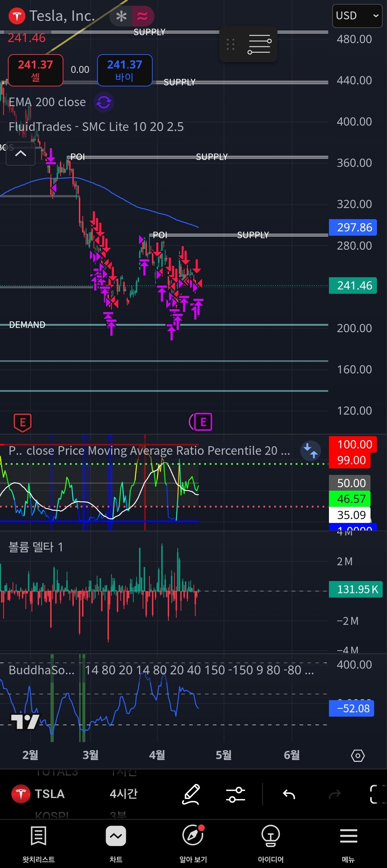
Task: Grab the floating toolbar drag handle dots
Action: 230,44
